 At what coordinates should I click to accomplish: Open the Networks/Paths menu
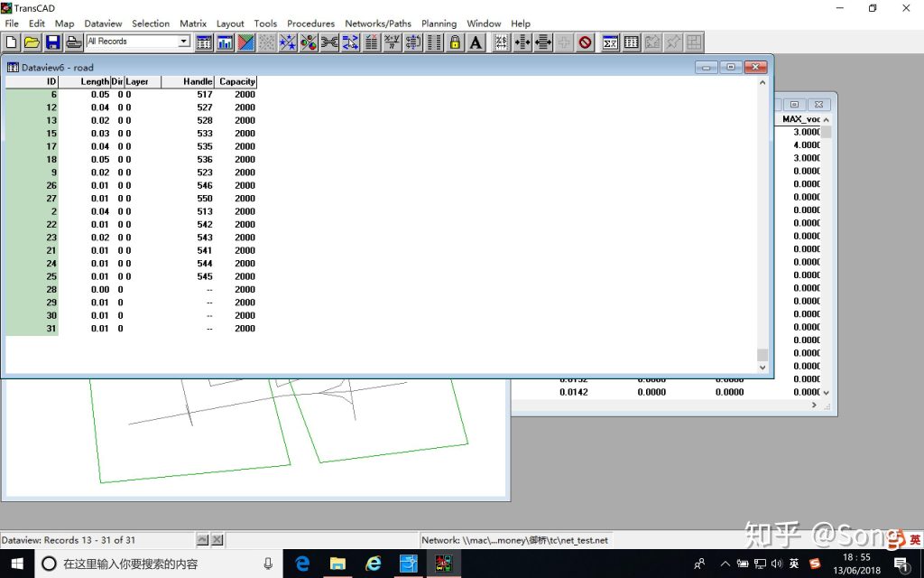pyautogui.click(x=378, y=23)
